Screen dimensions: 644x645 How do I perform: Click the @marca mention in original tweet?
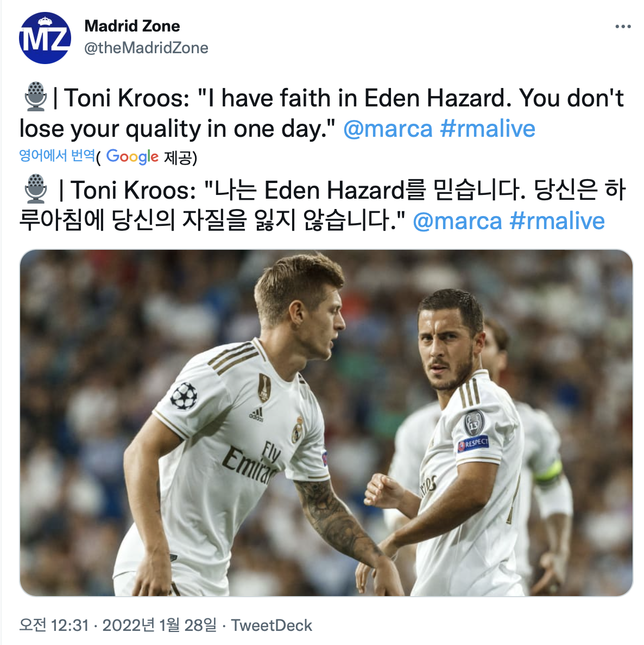(x=388, y=129)
